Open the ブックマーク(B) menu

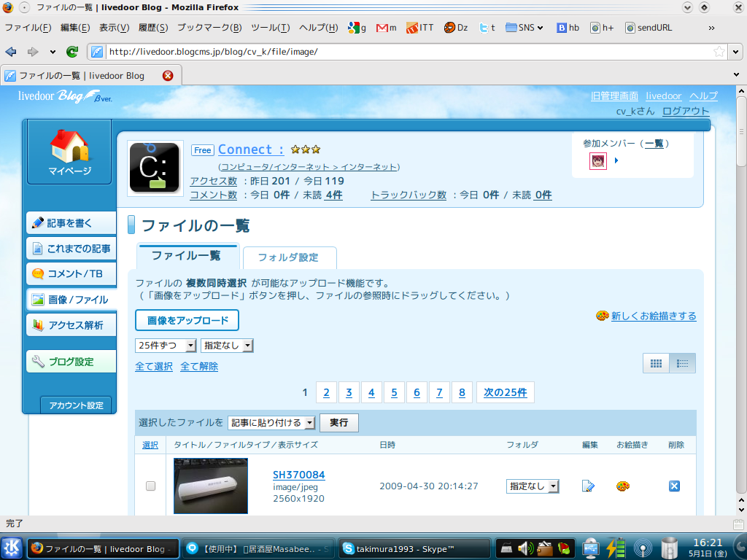[209, 28]
